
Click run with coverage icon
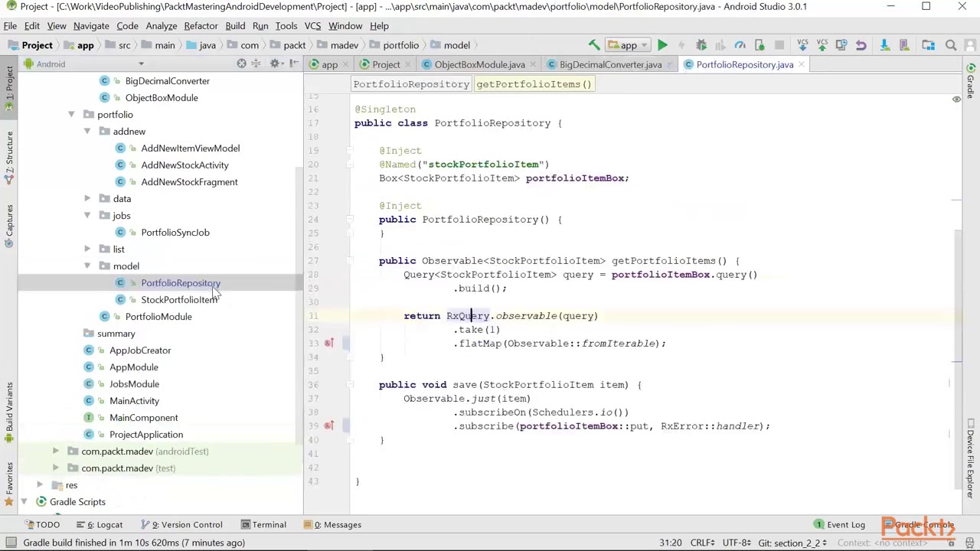point(720,45)
